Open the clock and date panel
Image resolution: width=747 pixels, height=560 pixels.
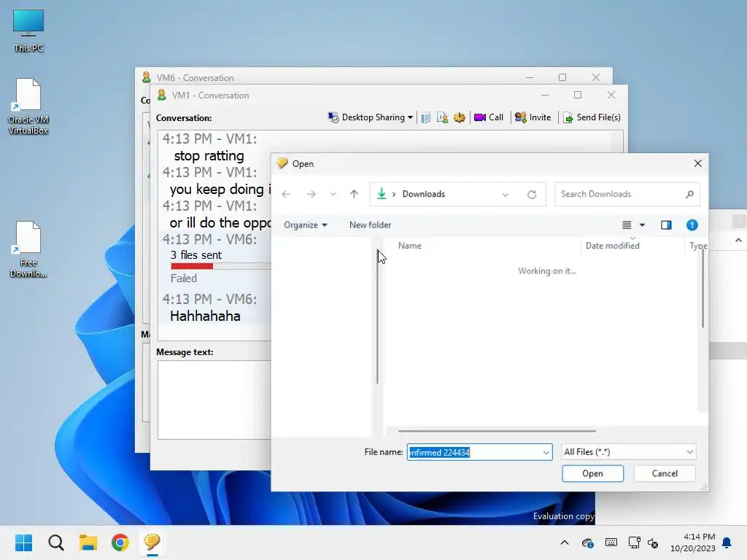point(693,542)
